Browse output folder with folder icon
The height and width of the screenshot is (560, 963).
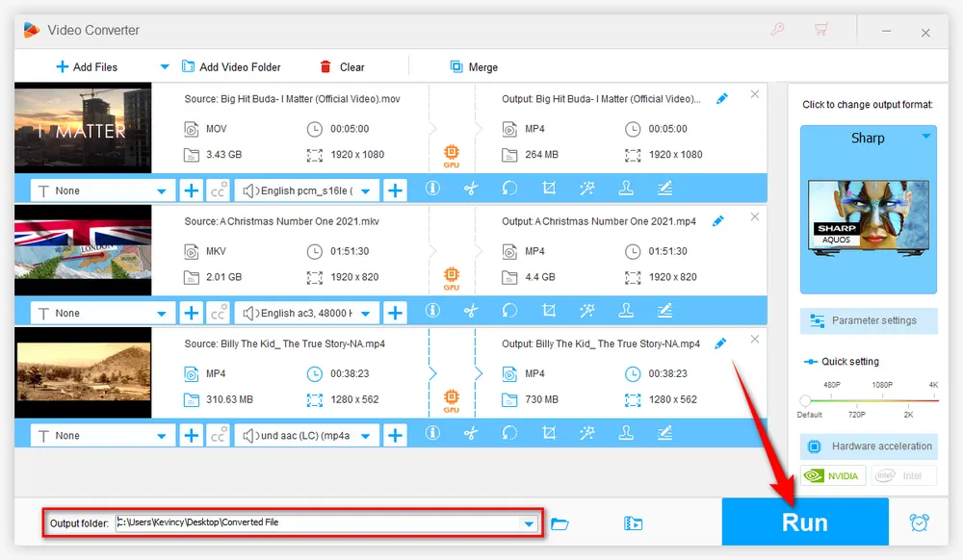(x=560, y=523)
